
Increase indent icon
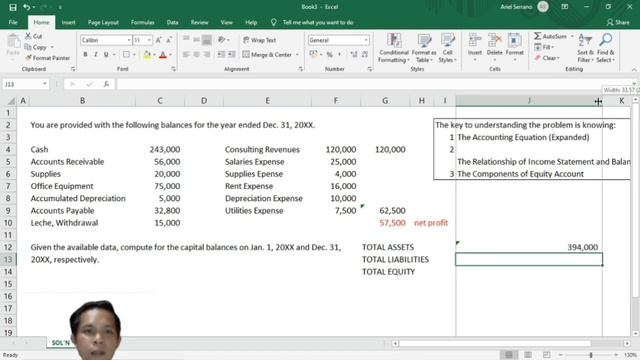[231, 54]
